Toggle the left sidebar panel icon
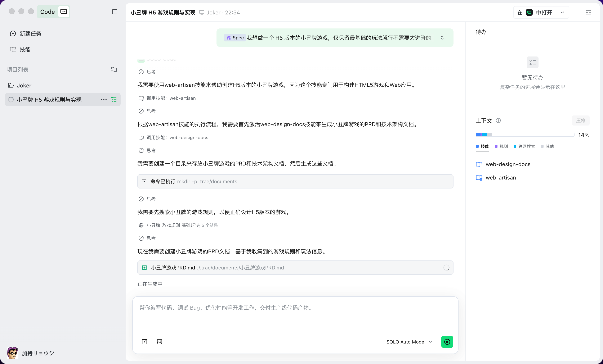 point(115,12)
